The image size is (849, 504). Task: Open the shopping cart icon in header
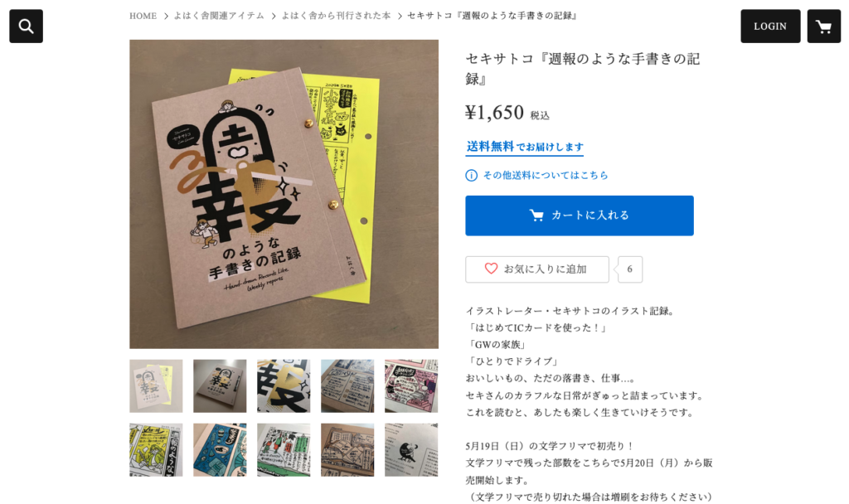pos(823,26)
